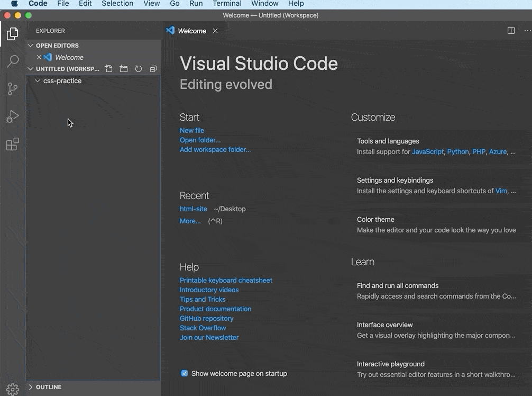Split the editor to the right

[511, 31]
